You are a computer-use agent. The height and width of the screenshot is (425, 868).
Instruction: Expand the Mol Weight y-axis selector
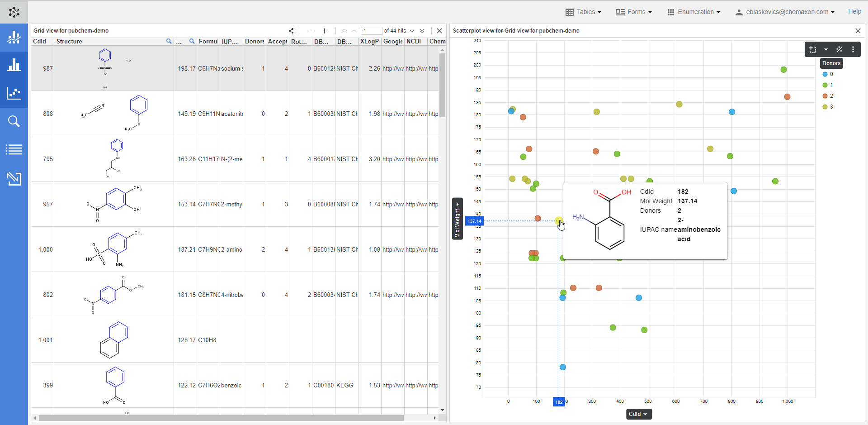click(x=458, y=219)
